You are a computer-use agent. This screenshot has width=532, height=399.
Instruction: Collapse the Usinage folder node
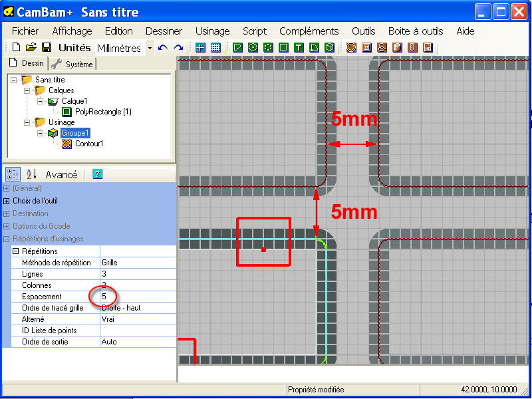click(x=27, y=122)
